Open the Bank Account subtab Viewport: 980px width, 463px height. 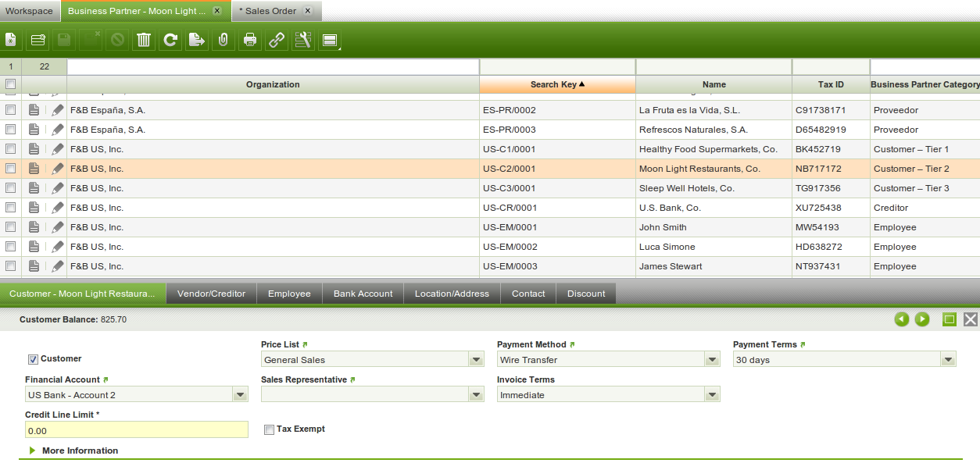pyautogui.click(x=363, y=294)
